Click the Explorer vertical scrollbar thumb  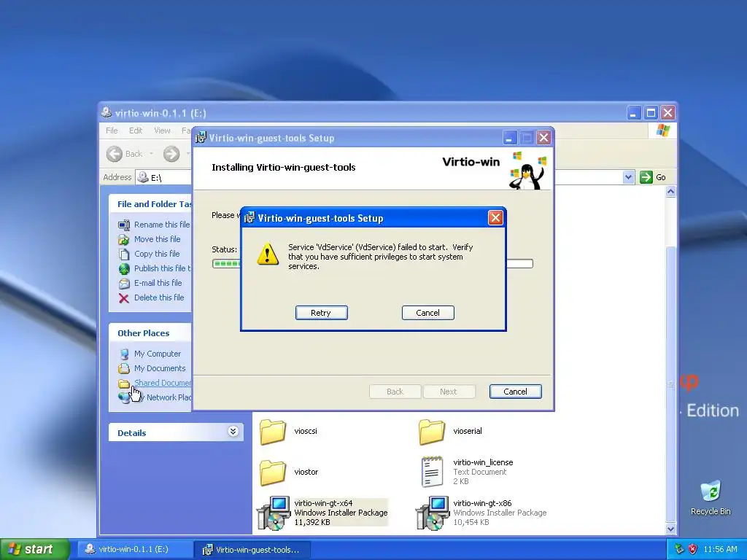pos(671,384)
